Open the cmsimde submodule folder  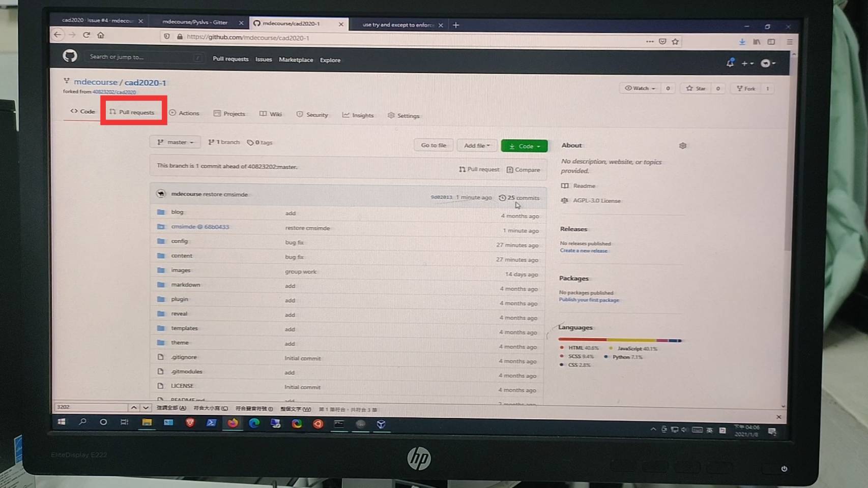pyautogui.click(x=200, y=227)
